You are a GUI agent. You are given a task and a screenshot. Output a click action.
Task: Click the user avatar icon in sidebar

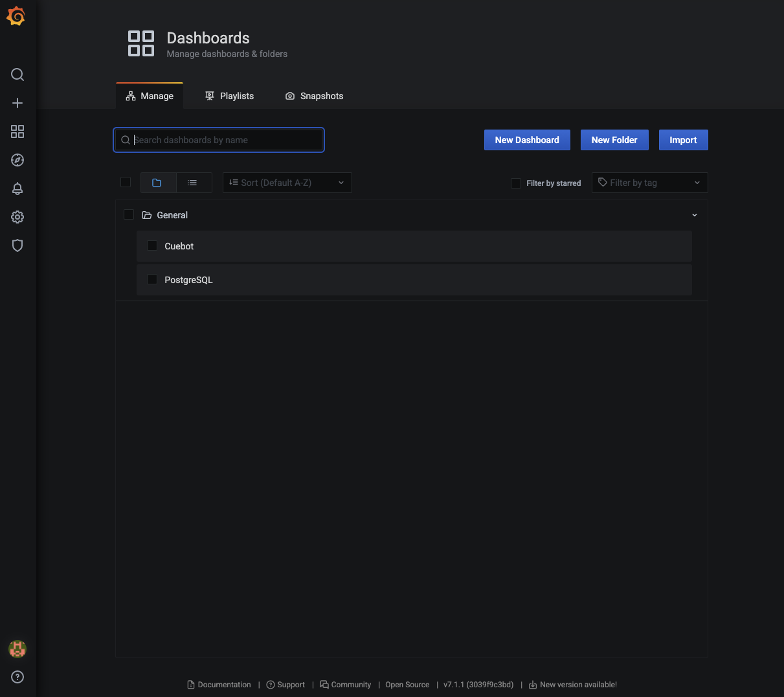coord(17,648)
